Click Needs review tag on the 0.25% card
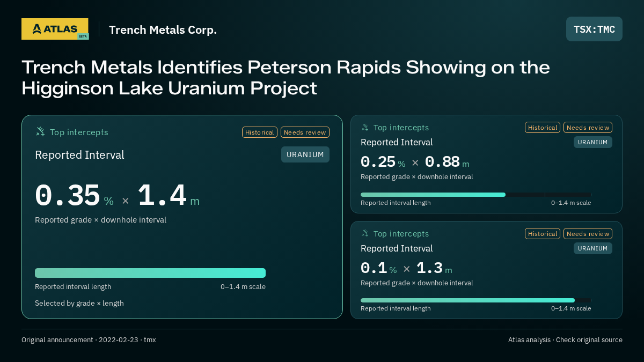 coord(588,128)
